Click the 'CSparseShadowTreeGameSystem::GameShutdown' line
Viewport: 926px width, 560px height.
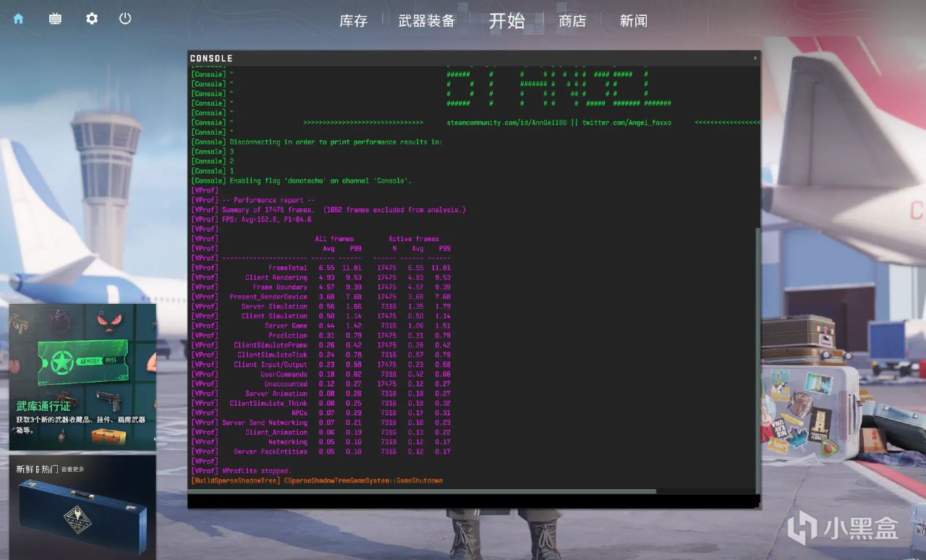pyautogui.click(x=363, y=481)
